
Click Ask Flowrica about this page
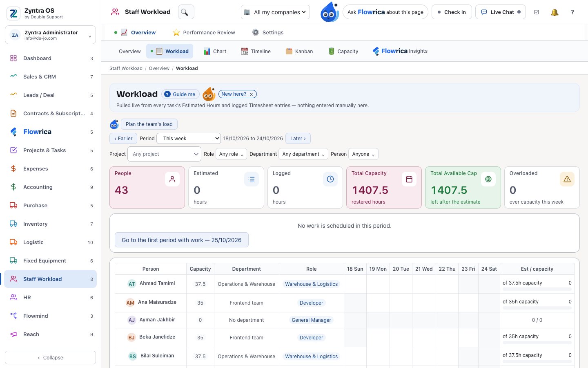coord(385,12)
